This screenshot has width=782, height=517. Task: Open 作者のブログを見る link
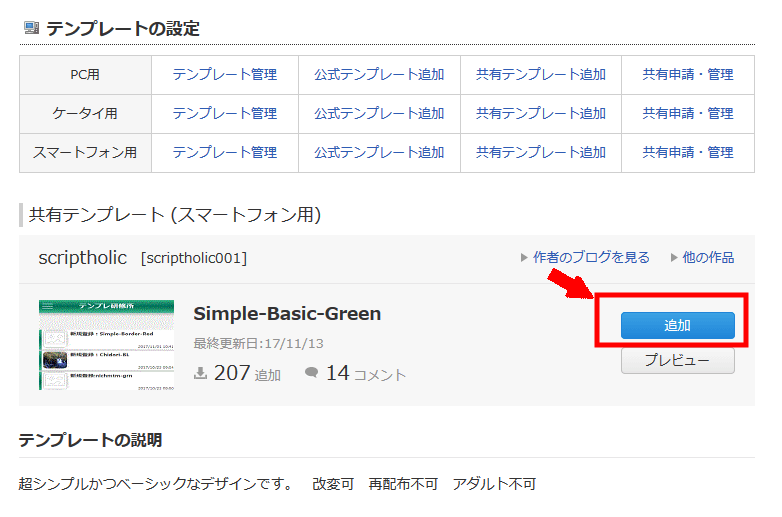coord(591,257)
